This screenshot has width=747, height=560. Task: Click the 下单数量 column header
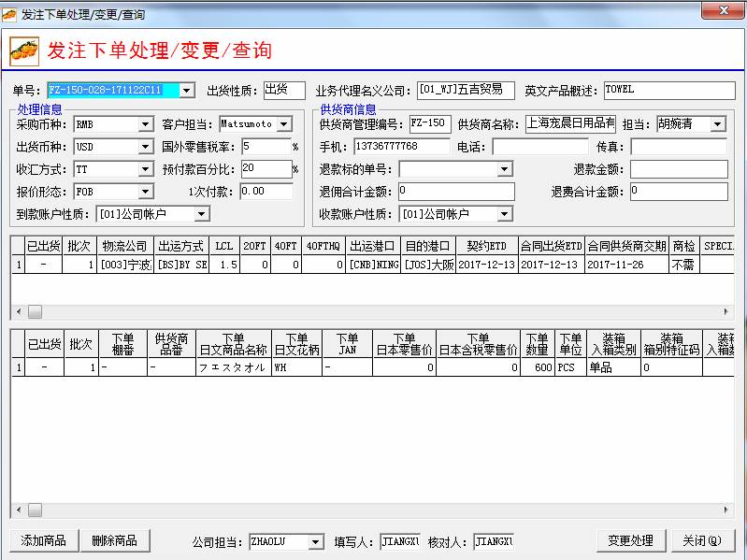(537, 344)
